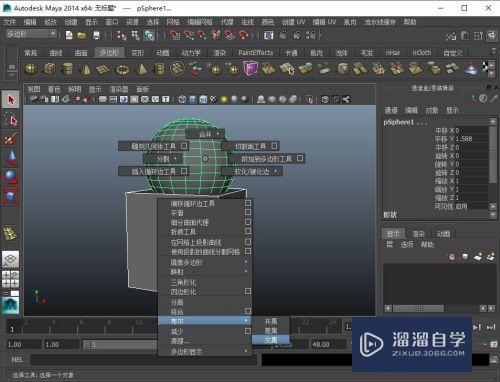Open 文件 menu in menu bar

click(x=10, y=22)
